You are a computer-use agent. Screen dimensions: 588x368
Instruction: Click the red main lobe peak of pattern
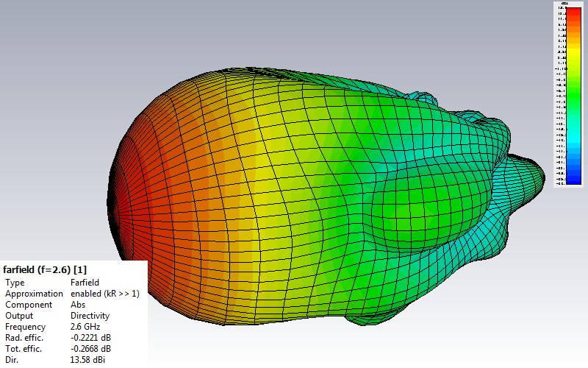coord(118,215)
